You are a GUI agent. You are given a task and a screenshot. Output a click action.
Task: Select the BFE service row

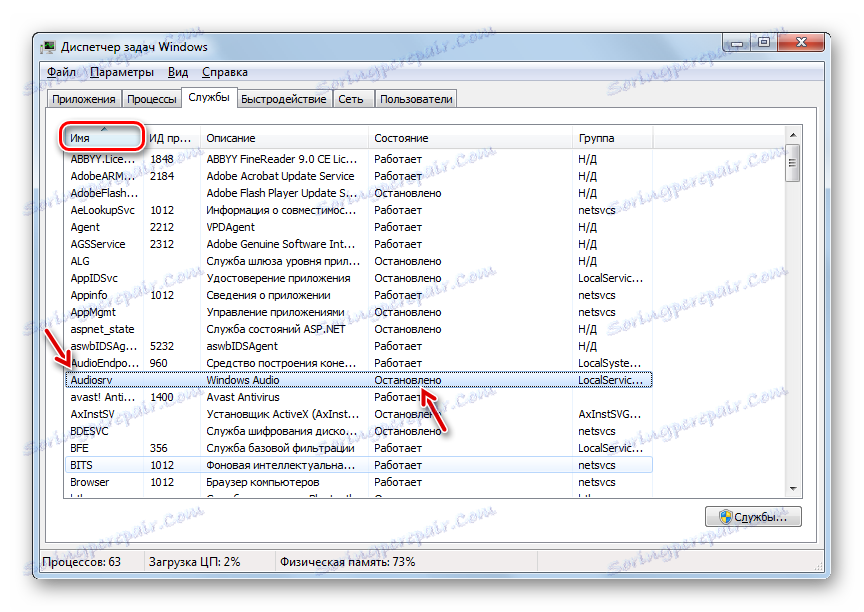point(358,448)
